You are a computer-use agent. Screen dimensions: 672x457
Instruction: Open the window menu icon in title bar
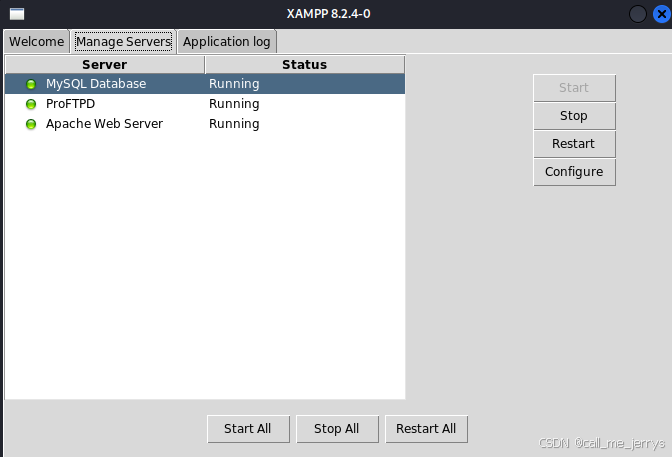[17, 14]
